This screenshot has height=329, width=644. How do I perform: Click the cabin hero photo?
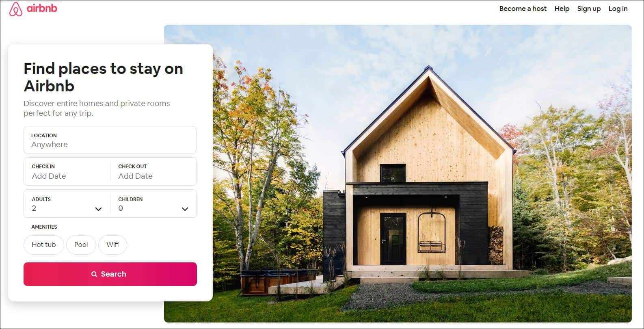[398, 173]
